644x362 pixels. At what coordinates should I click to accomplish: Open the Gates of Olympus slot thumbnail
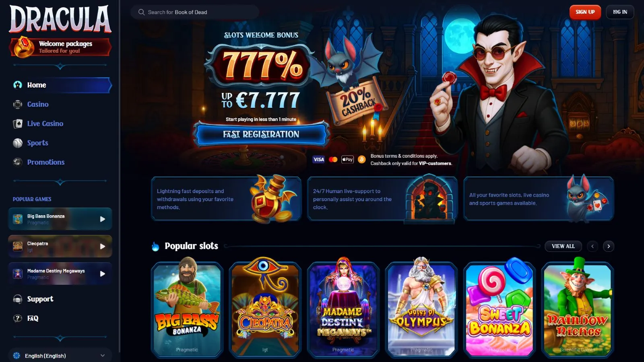point(421,308)
